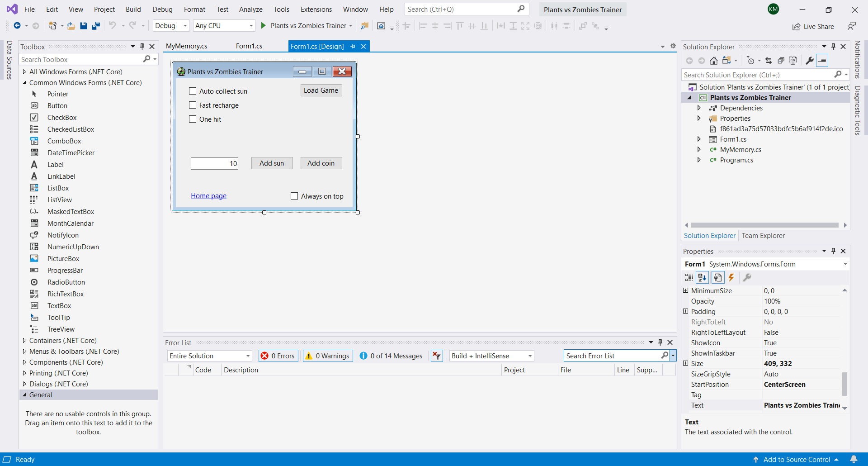Image resolution: width=868 pixels, height=466 pixels.
Task: Click the Pending Changes Filter clock icon
Action: click(750, 61)
